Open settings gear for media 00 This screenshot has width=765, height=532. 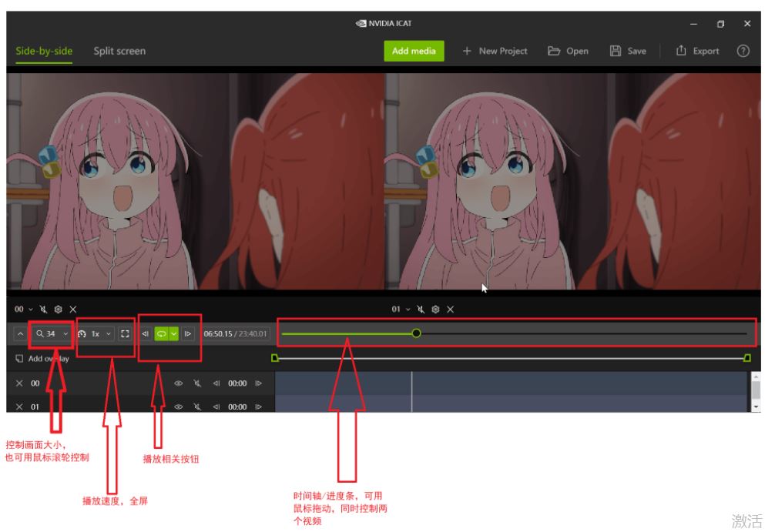click(x=59, y=309)
